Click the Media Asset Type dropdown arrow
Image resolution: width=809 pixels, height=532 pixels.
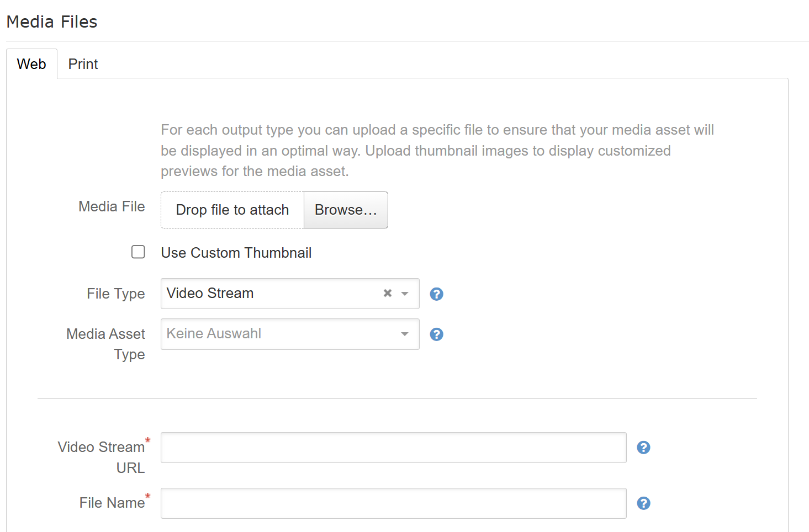click(x=405, y=334)
